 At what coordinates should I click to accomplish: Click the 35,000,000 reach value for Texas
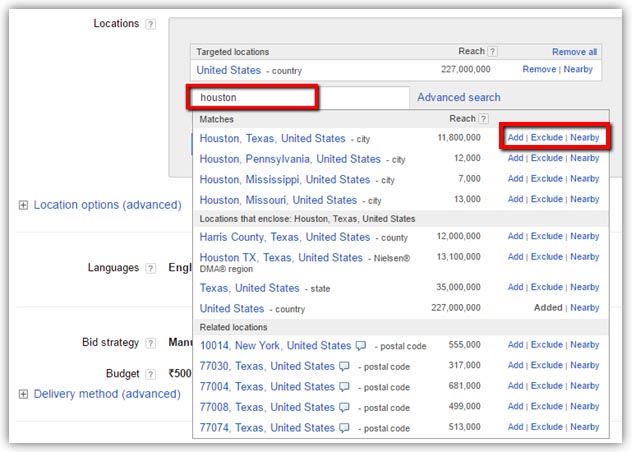click(458, 287)
